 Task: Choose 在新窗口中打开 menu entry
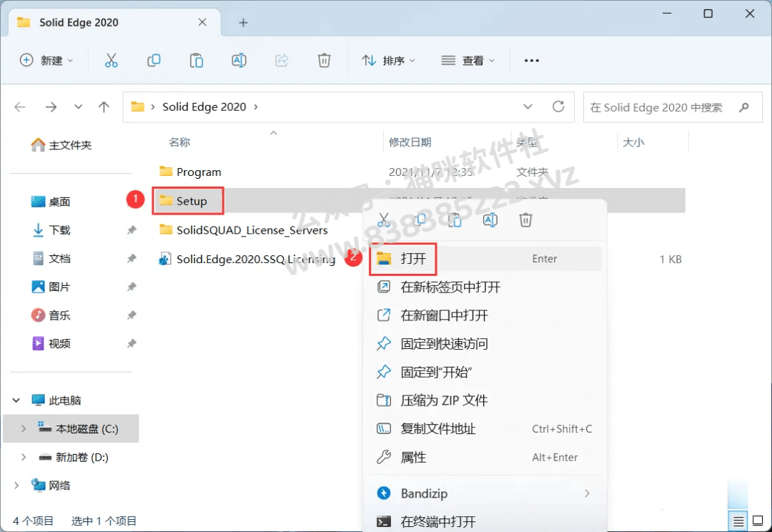tap(487, 315)
